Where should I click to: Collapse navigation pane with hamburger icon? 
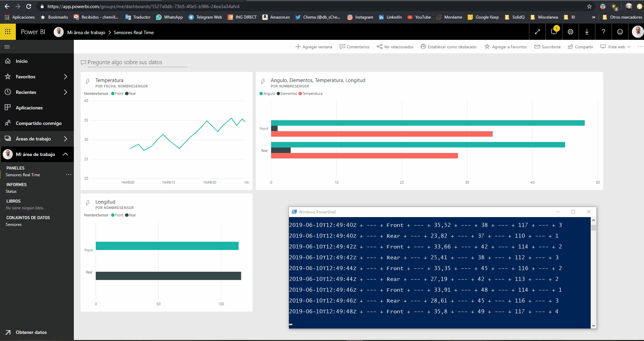(7, 47)
